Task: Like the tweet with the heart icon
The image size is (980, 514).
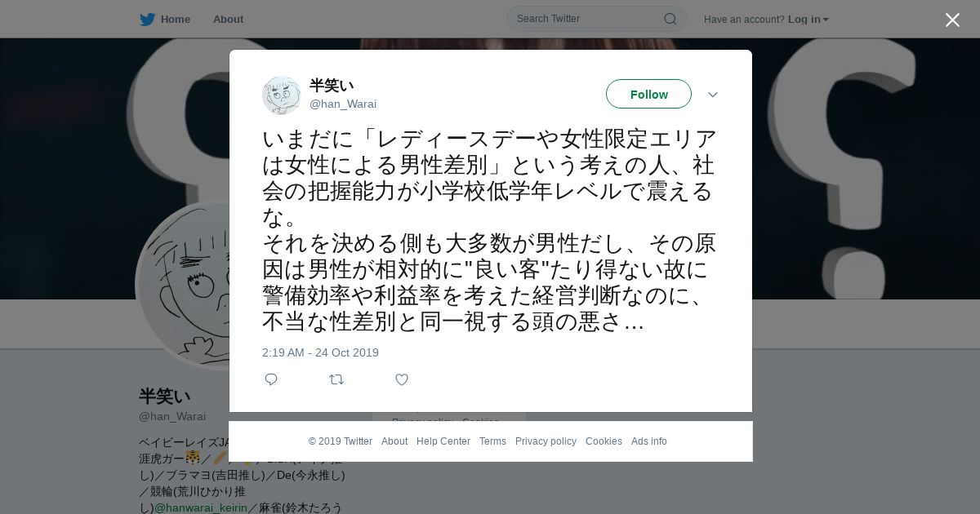Action: click(x=402, y=379)
